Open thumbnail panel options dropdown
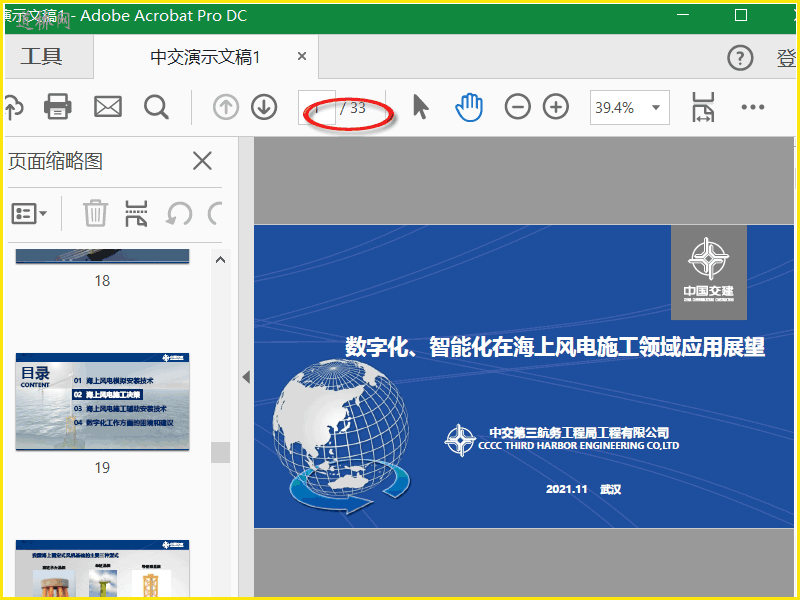Viewport: 800px width, 600px height. click(29, 213)
